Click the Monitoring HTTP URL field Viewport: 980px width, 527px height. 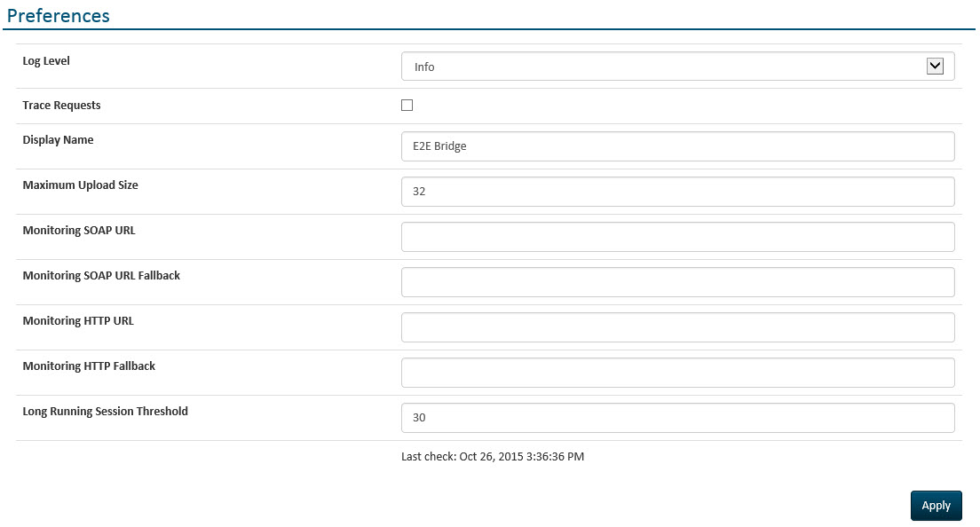pos(678,326)
